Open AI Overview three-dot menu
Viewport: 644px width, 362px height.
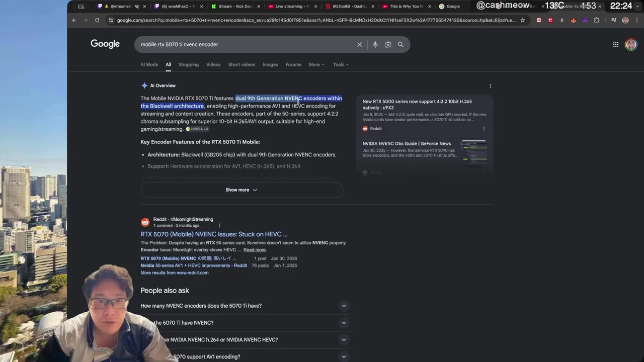click(x=490, y=86)
